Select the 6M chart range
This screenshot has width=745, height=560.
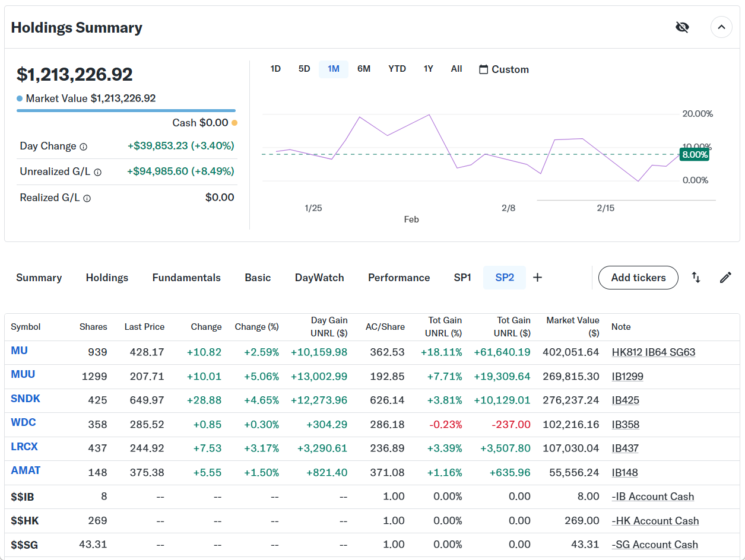pyautogui.click(x=364, y=69)
